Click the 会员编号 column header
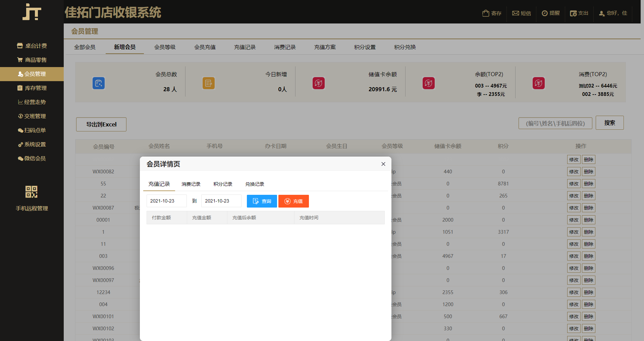The image size is (644, 341). point(104,147)
